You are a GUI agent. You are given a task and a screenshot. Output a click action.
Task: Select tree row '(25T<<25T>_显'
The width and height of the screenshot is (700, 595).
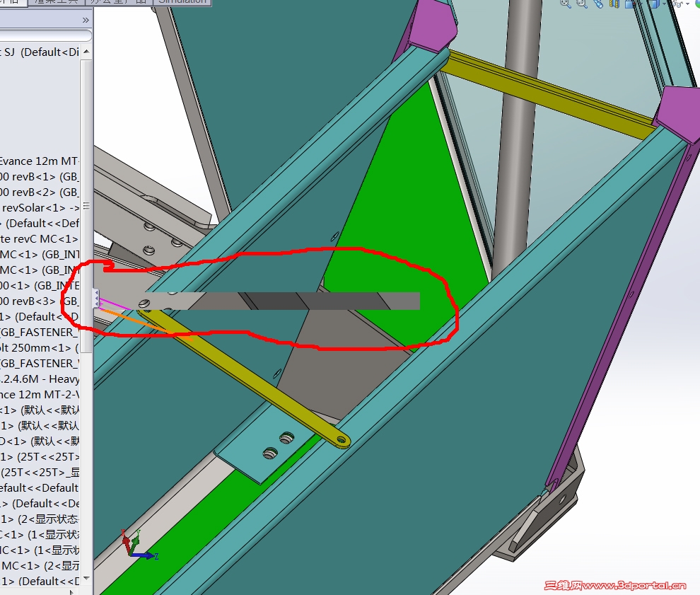point(40,472)
